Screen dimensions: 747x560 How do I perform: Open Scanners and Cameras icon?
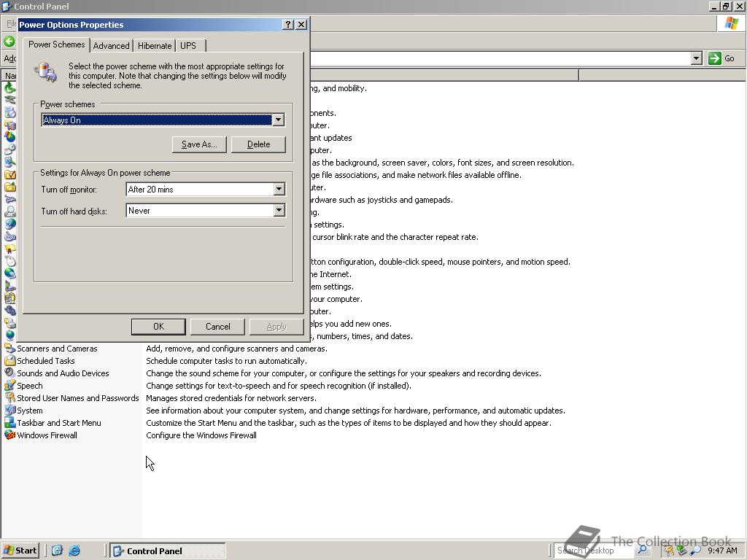point(9,349)
